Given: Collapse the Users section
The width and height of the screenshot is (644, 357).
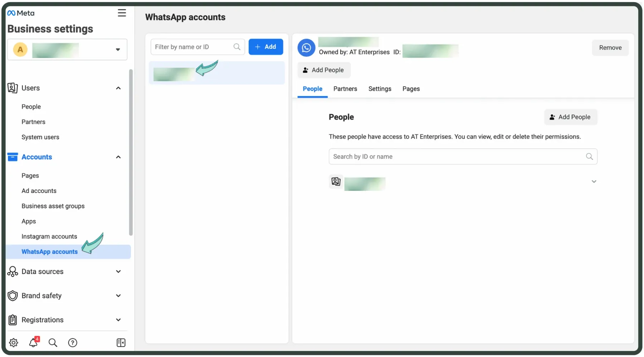Looking at the screenshot, I should (x=118, y=88).
